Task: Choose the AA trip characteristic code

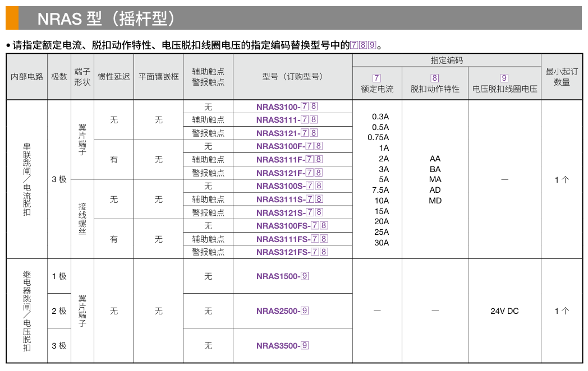Action: [x=435, y=159]
